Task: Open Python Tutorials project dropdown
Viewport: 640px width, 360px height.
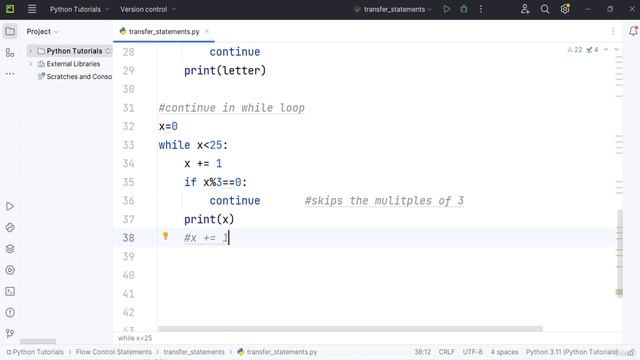Action: coord(80,9)
